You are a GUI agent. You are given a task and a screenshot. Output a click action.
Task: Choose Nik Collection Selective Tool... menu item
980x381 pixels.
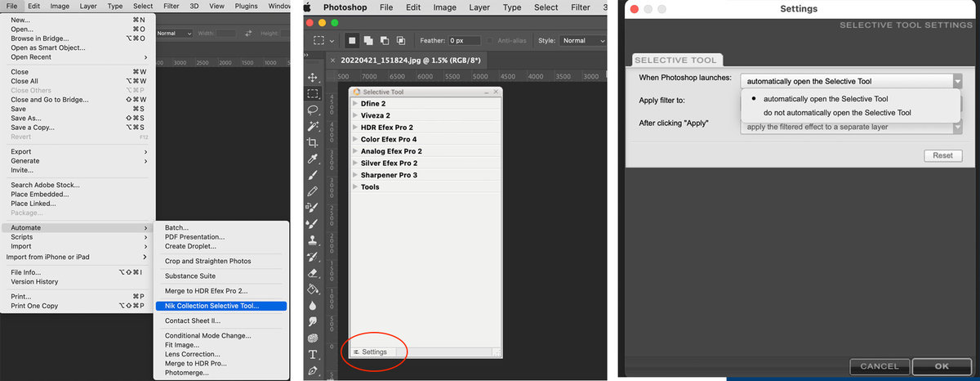[x=220, y=306]
